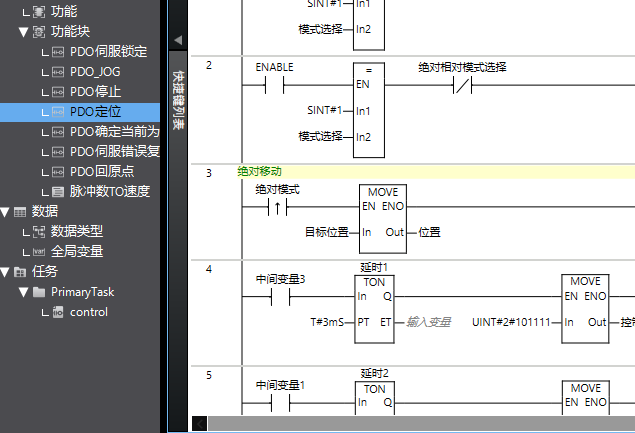Click the PDO回原点 block icon

click(x=57, y=172)
